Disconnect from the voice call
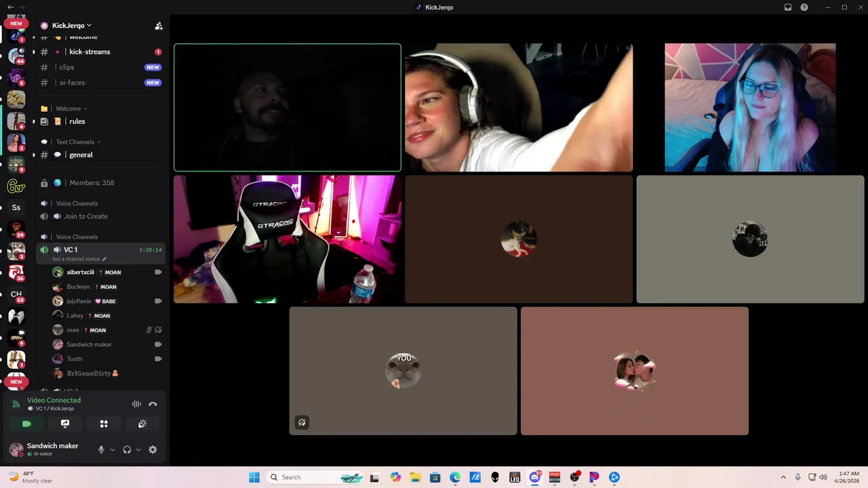 (x=153, y=404)
